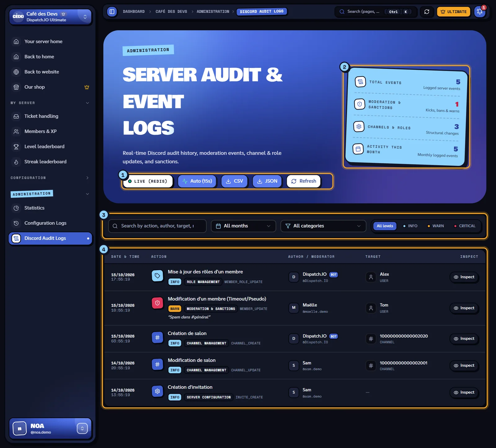
Task: Toggle Auto (15s) refresh
Action: coord(197,181)
